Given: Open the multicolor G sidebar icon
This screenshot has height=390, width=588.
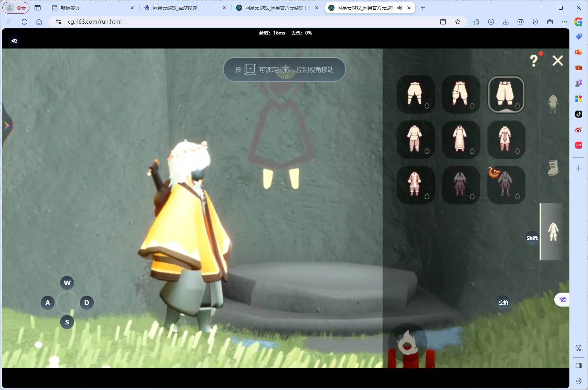Looking at the screenshot, I should point(578,22).
